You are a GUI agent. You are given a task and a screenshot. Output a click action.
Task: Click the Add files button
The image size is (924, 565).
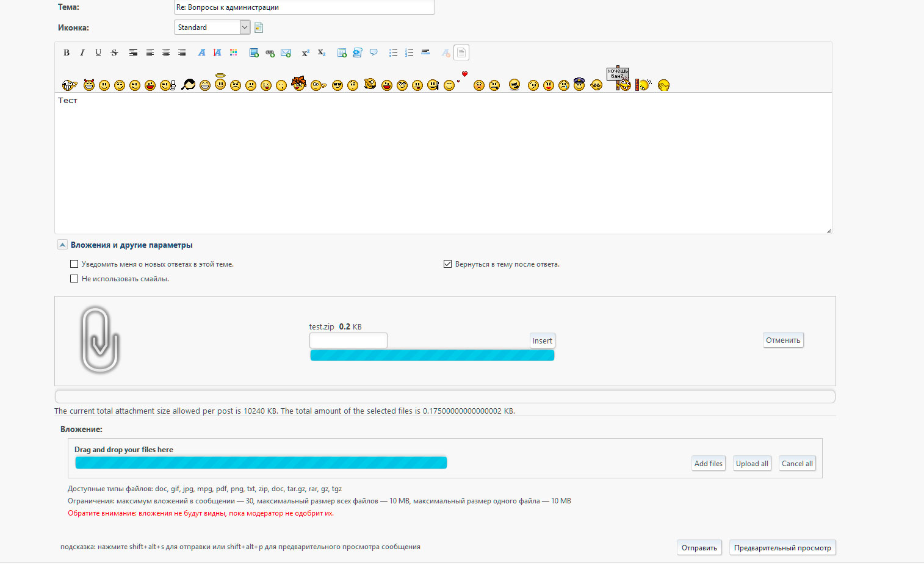click(x=709, y=464)
